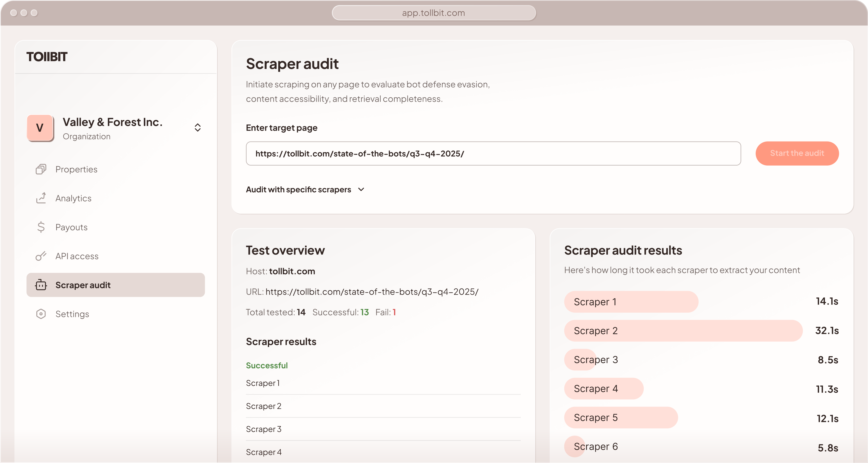Screen dimensions: 868x463
Task: Select Scraper 1 under Successful results
Action: [263, 383]
